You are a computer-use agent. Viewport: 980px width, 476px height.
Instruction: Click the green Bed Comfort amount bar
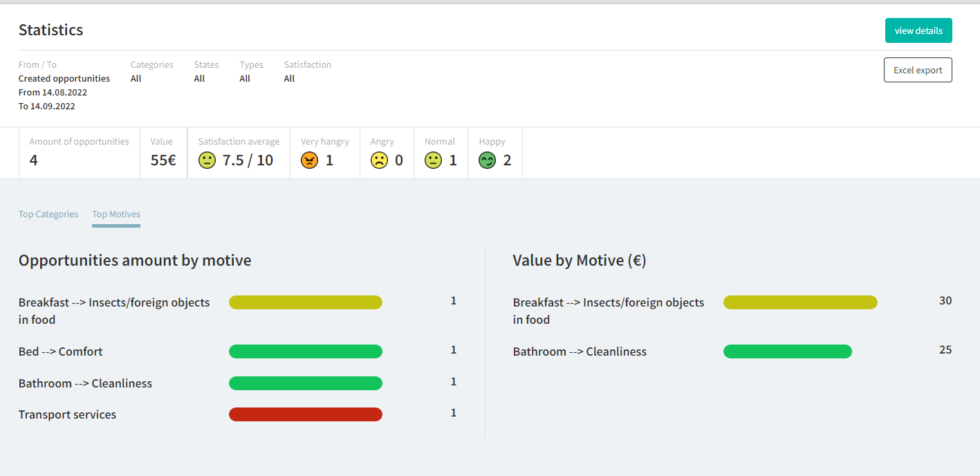305,351
